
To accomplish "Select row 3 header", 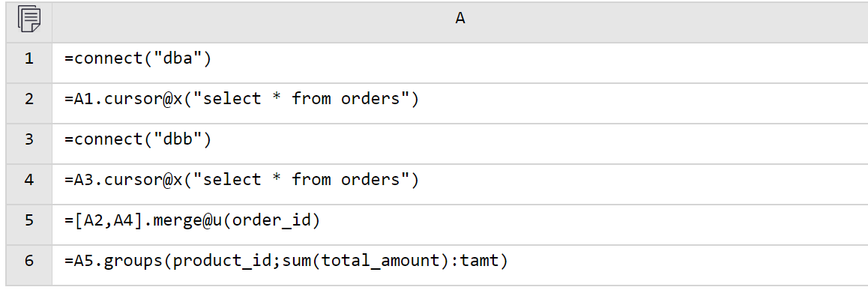I will 28,139.
